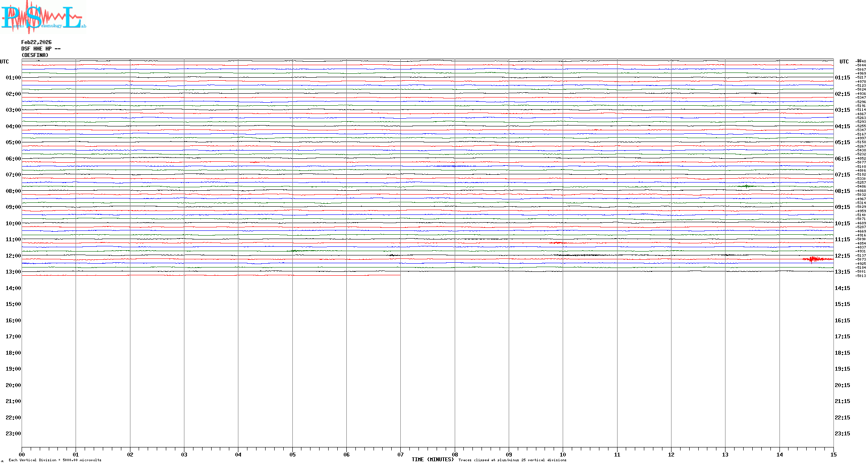Select the 23:15 label on right axis
The height and width of the screenshot is (466, 868).
click(842, 434)
